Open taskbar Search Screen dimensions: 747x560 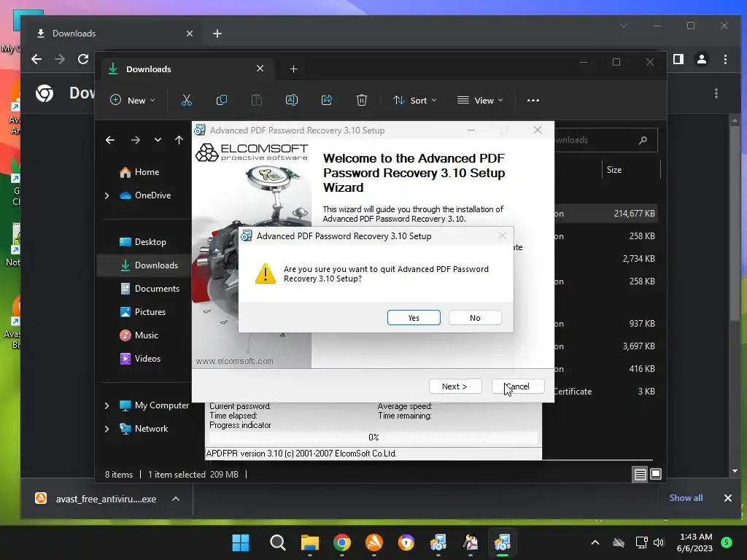point(277,542)
